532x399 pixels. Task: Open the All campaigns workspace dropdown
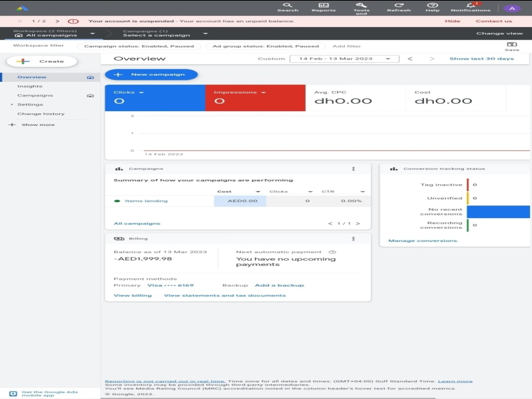click(92, 34)
